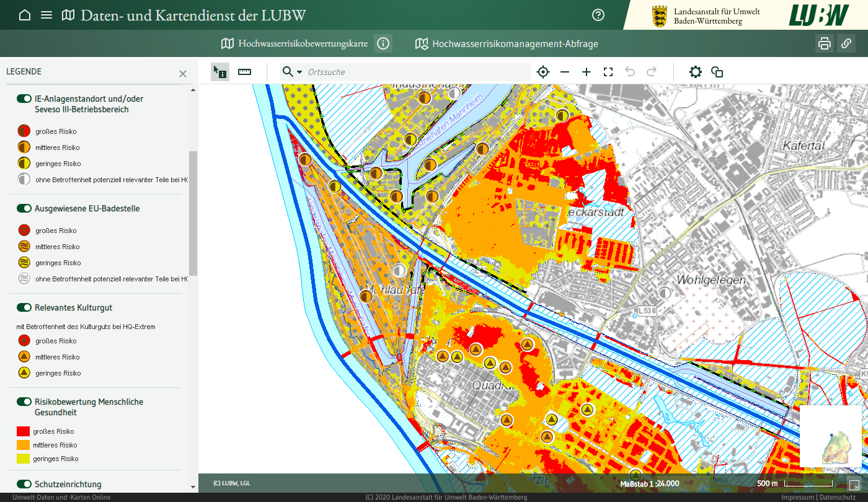Click the home icon in header
The width and height of the screenshot is (868, 502).
coord(25,15)
